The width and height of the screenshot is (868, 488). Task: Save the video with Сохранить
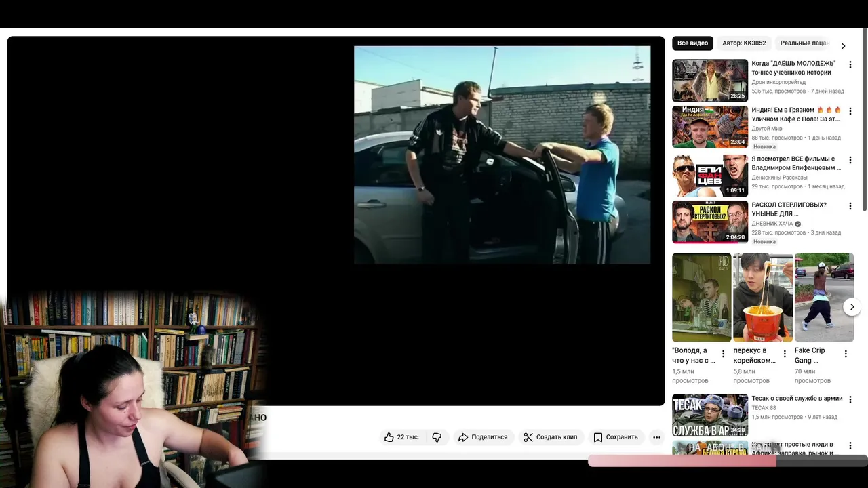coord(616,437)
